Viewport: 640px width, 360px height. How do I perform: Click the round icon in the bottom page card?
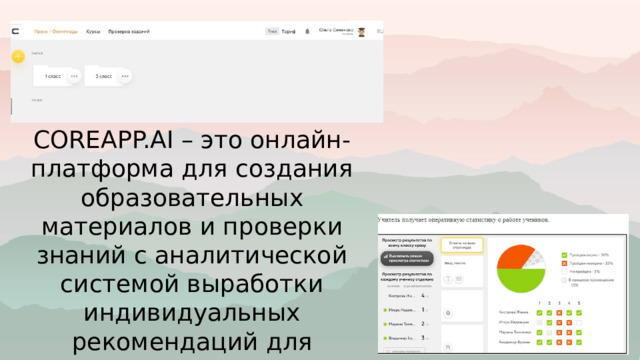click(448, 347)
